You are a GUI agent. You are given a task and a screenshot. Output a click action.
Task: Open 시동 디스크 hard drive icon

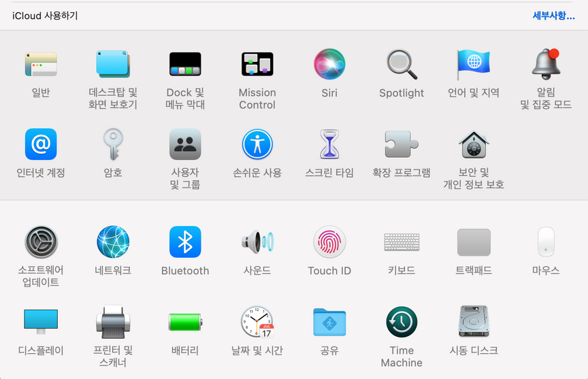474,322
